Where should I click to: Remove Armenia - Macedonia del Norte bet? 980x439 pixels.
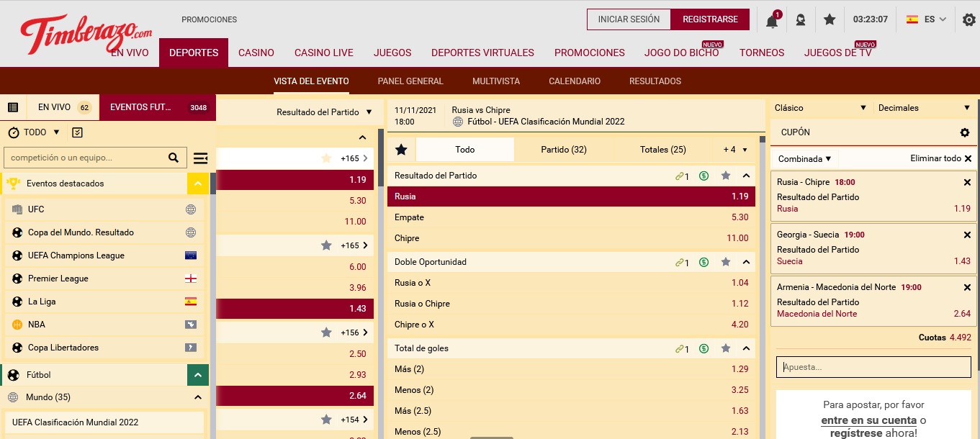pos(967,287)
